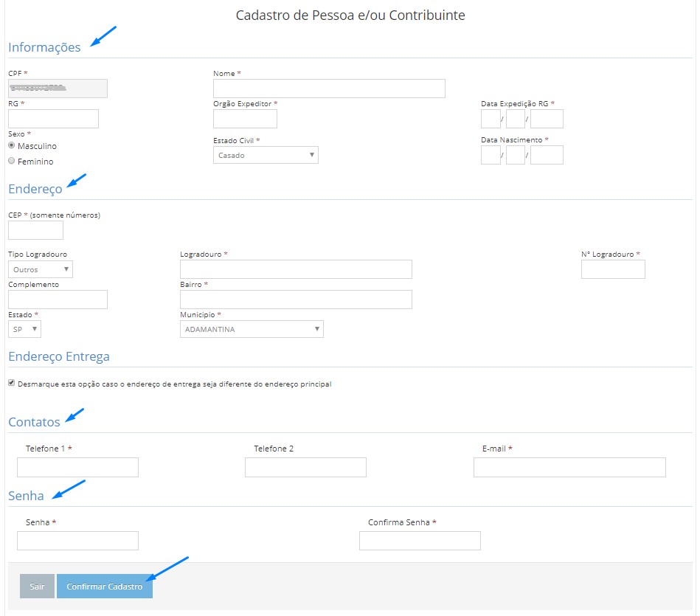The image size is (700, 616).
Task: Click the CEP input field
Action: (x=35, y=230)
